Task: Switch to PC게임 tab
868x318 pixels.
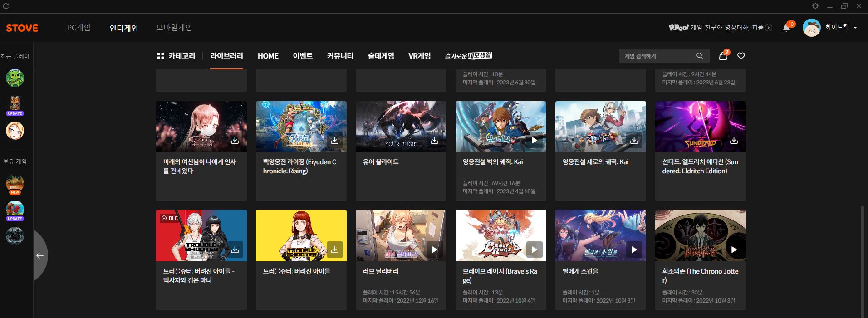Action: [79, 28]
